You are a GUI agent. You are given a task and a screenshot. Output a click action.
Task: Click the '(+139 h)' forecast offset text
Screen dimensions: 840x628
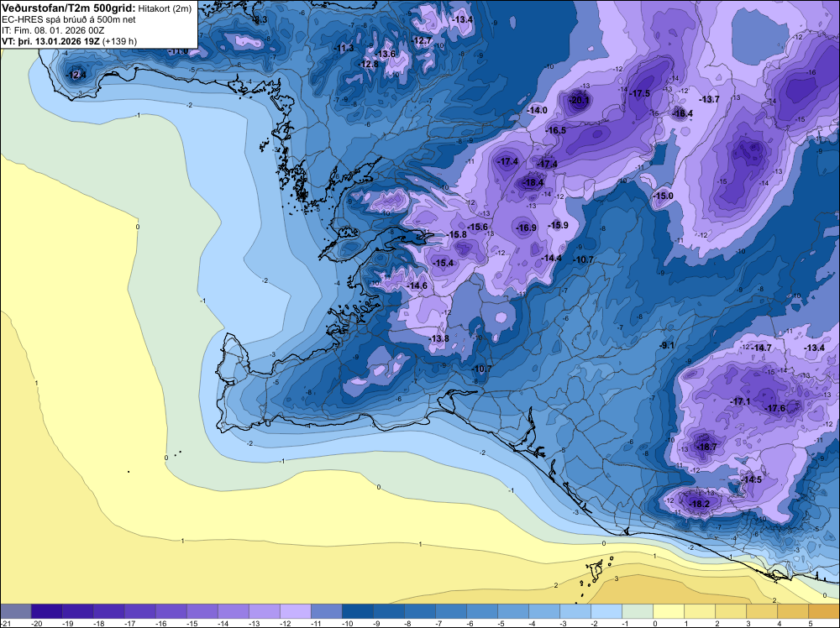(119, 41)
